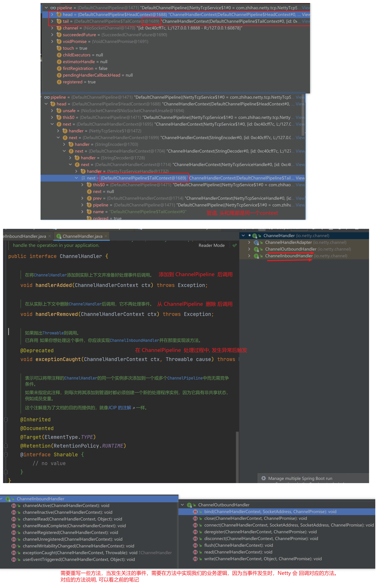Expand ChannelHandlerAdapter in the hierarchy
Viewport: 380px width, 588px height.
tap(249, 242)
